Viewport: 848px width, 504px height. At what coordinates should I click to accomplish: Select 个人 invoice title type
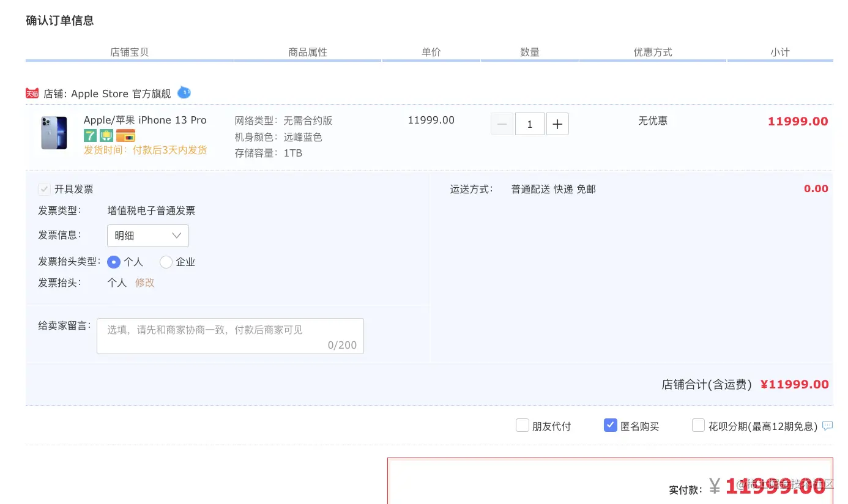(x=114, y=262)
